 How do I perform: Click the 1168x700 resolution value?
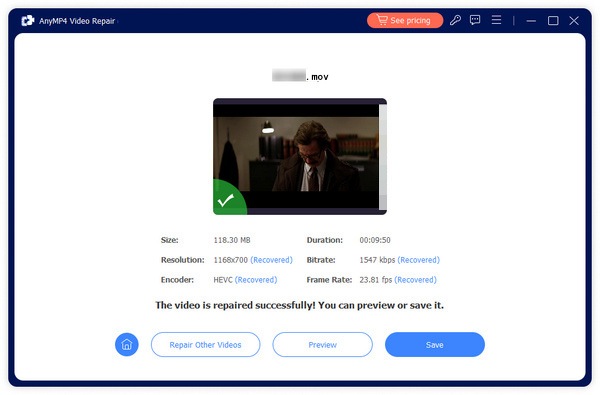[231, 260]
